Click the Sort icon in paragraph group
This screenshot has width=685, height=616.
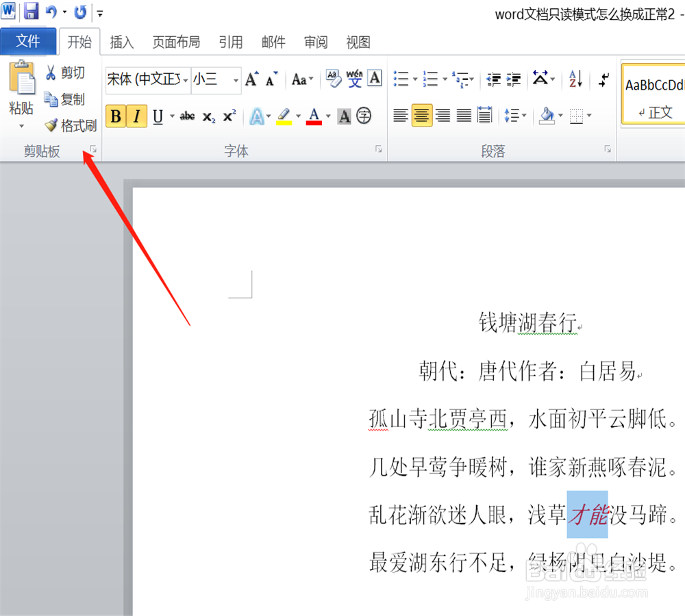click(575, 79)
